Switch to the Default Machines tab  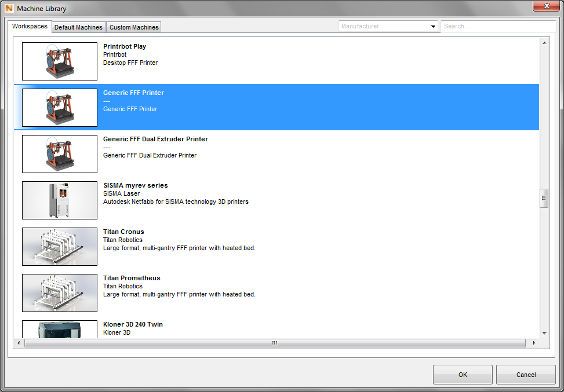(78, 27)
